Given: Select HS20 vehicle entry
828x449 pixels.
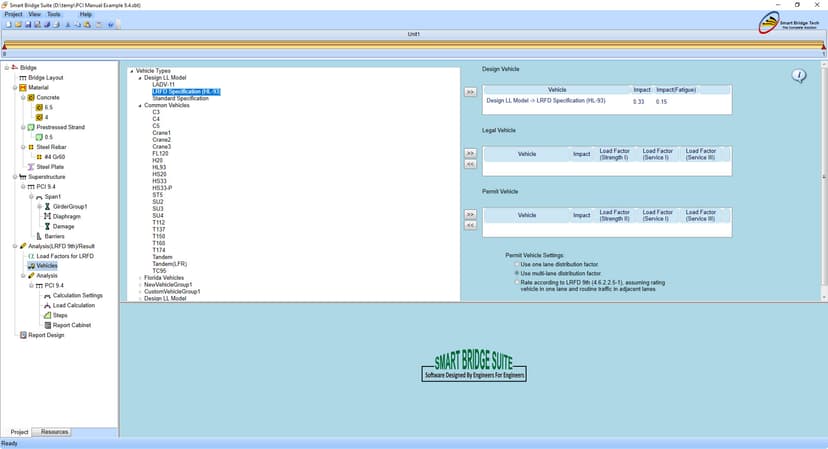Looking at the screenshot, I should click(x=159, y=174).
